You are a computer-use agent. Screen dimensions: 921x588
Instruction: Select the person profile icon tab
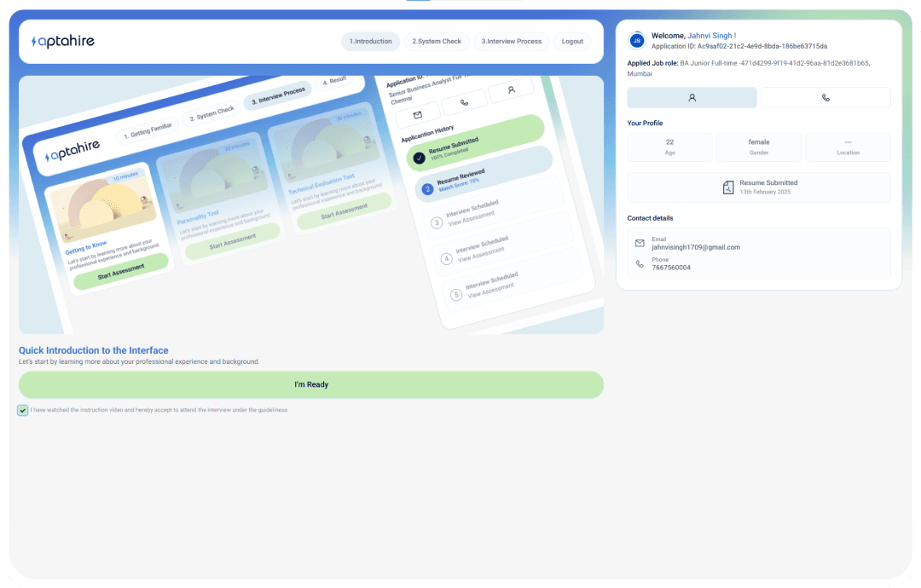tap(692, 98)
